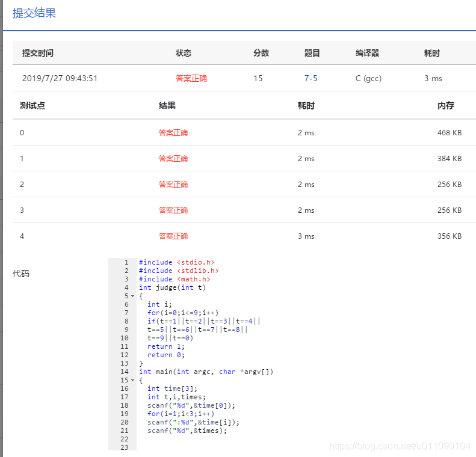The height and width of the screenshot is (457, 476).
Task: Click the 提交时间 column header
Action: coord(38,53)
